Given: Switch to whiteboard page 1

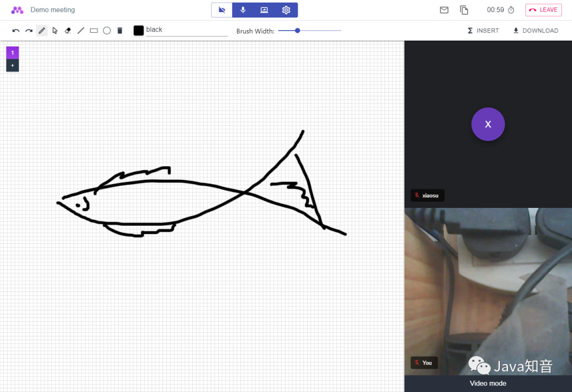Looking at the screenshot, I should (x=12, y=53).
